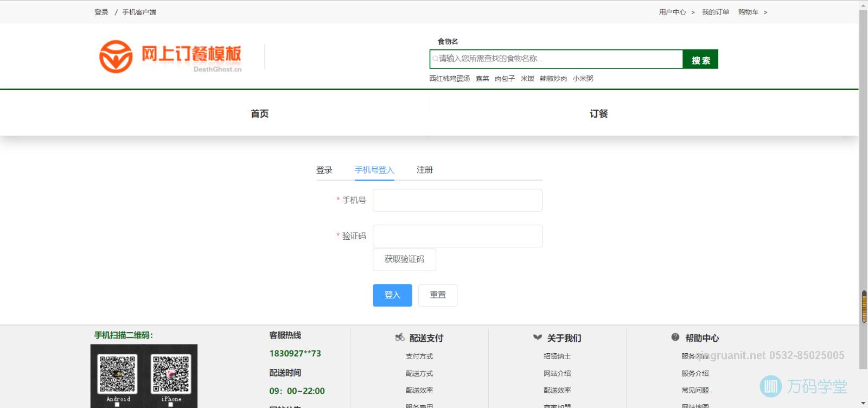Open the 配送方式 footer link
The width and height of the screenshot is (868, 408).
click(419, 373)
